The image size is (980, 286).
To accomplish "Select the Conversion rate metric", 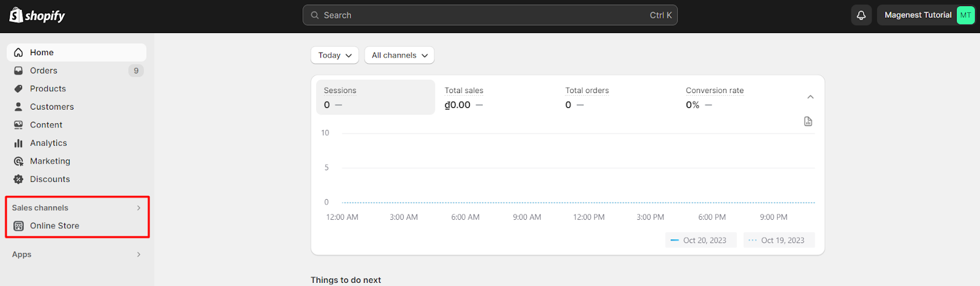I will coord(737,97).
